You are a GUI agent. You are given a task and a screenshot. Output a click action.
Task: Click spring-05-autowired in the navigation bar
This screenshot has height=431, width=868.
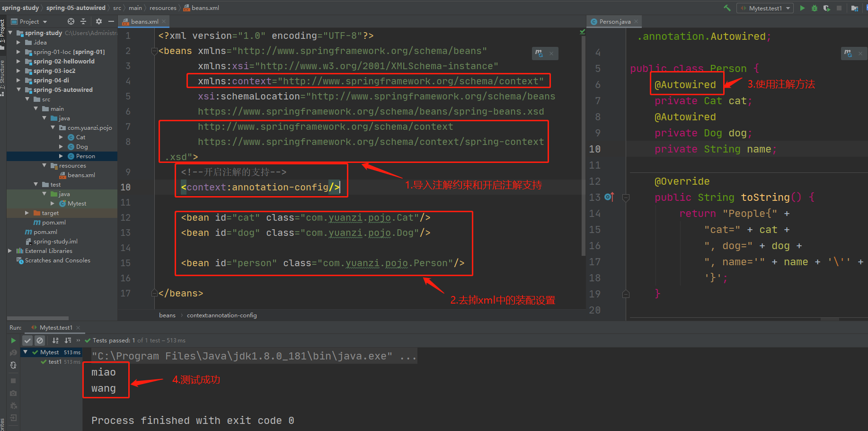pos(76,8)
